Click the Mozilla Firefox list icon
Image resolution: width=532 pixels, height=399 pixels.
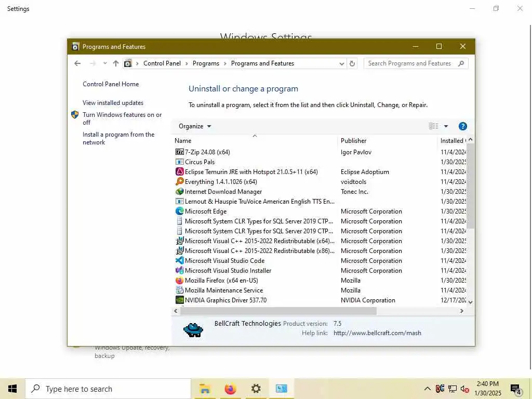[x=179, y=280]
